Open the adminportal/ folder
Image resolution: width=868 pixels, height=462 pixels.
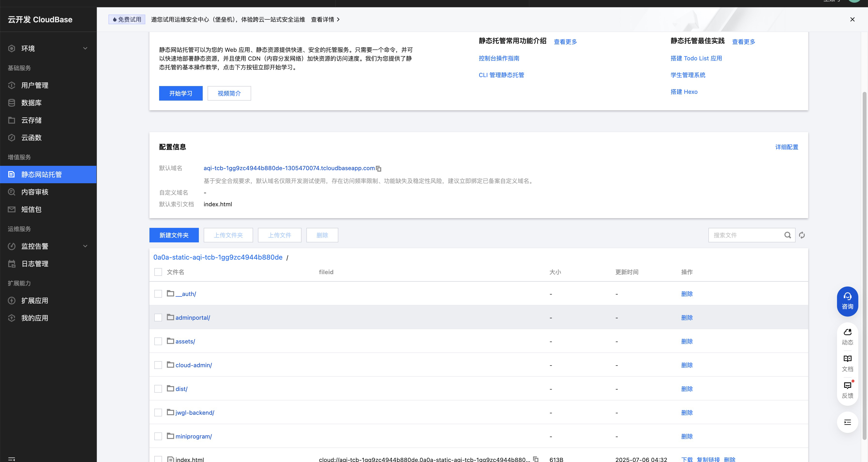[x=193, y=318]
